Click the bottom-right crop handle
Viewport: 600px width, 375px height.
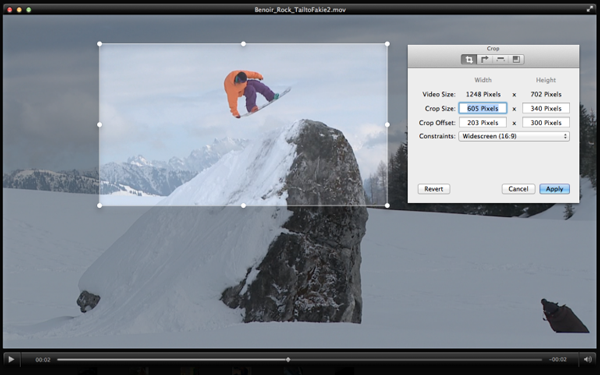pyautogui.click(x=387, y=206)
